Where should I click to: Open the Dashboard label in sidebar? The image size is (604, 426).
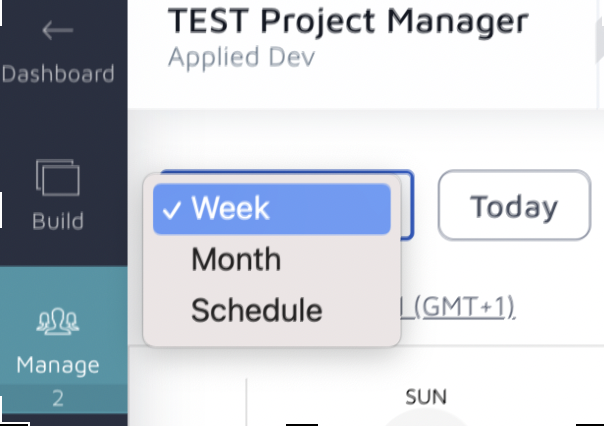[57, 74]
